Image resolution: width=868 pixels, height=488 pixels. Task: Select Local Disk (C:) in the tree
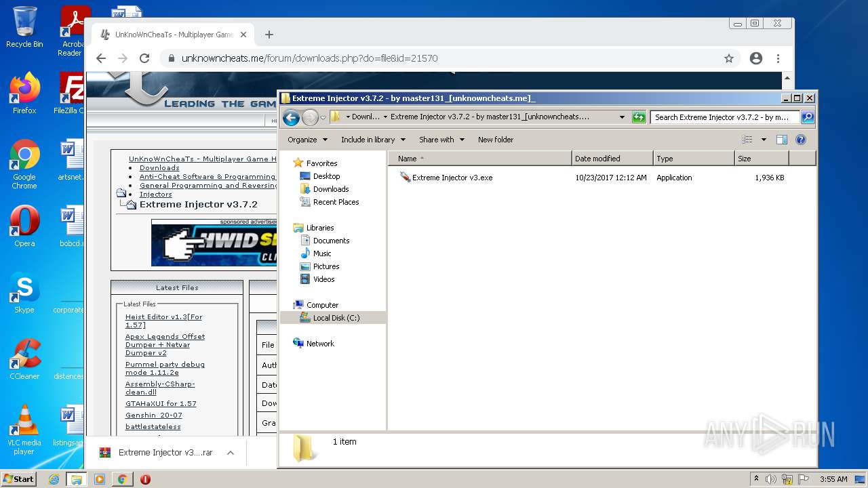(336, 318)
